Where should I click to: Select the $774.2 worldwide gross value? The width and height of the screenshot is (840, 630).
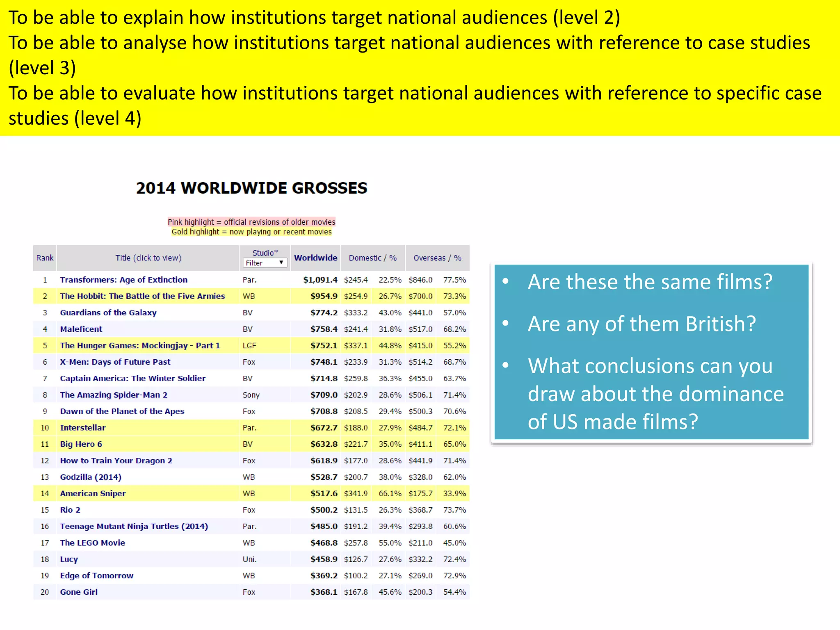point(324,313)
